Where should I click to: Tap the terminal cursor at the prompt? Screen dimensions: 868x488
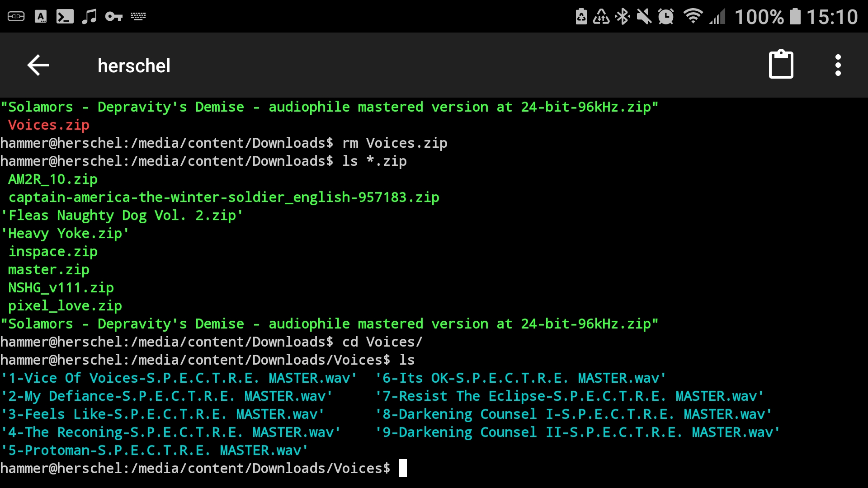pyautogui.click(x=402, y=468)
